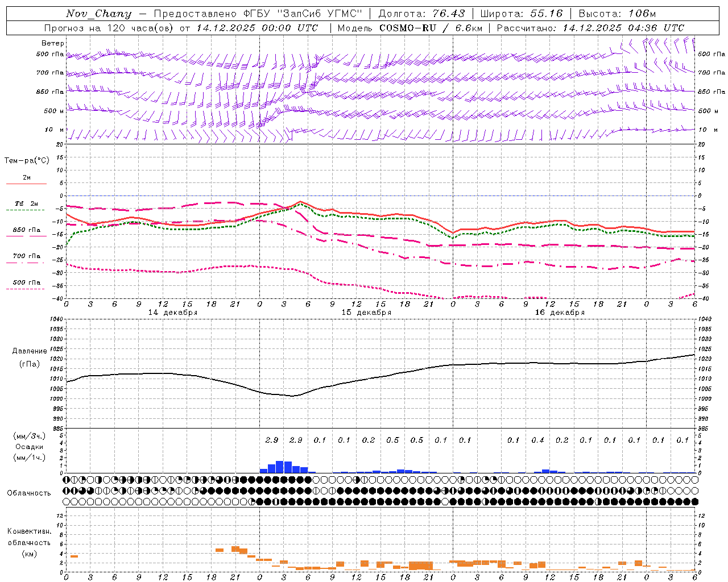This screenshot has width=728, height=582.
Task: Click the "1000" pressure axis value on the left
Action: pyautogui.click(x=57, y=399)
